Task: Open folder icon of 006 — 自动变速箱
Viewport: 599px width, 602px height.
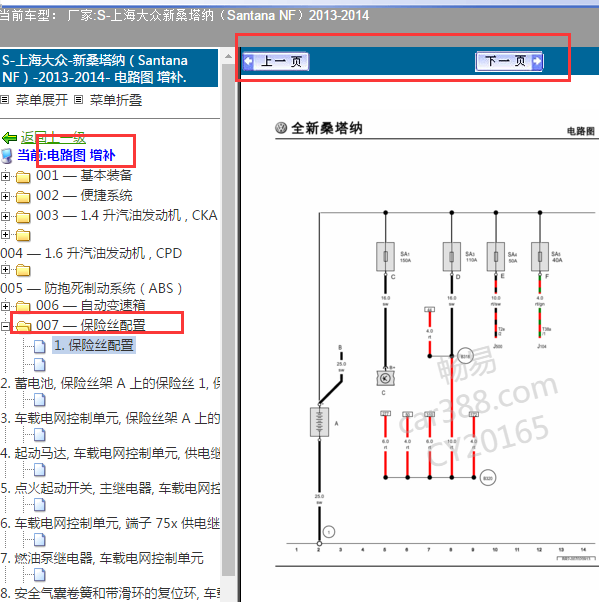Action: (x=23, y=306)
